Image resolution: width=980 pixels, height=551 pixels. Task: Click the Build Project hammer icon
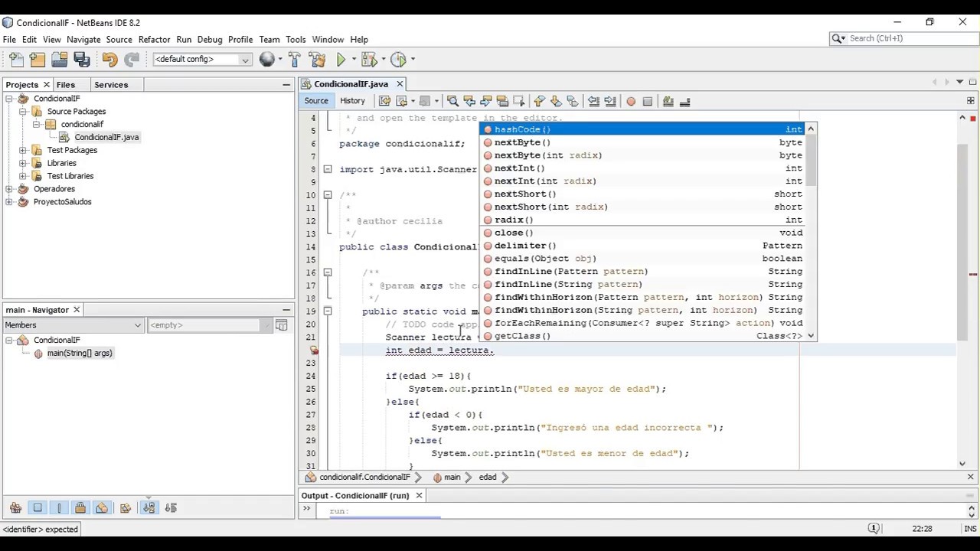[295, 60]
